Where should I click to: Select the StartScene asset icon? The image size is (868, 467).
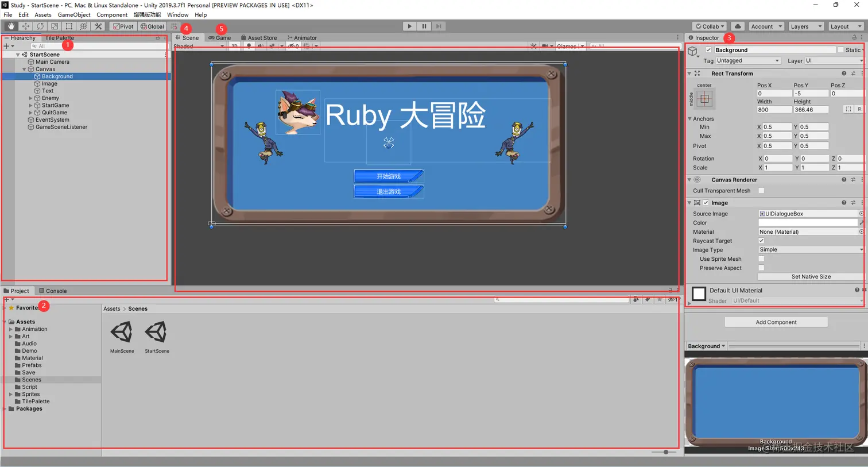click(156, 333)
